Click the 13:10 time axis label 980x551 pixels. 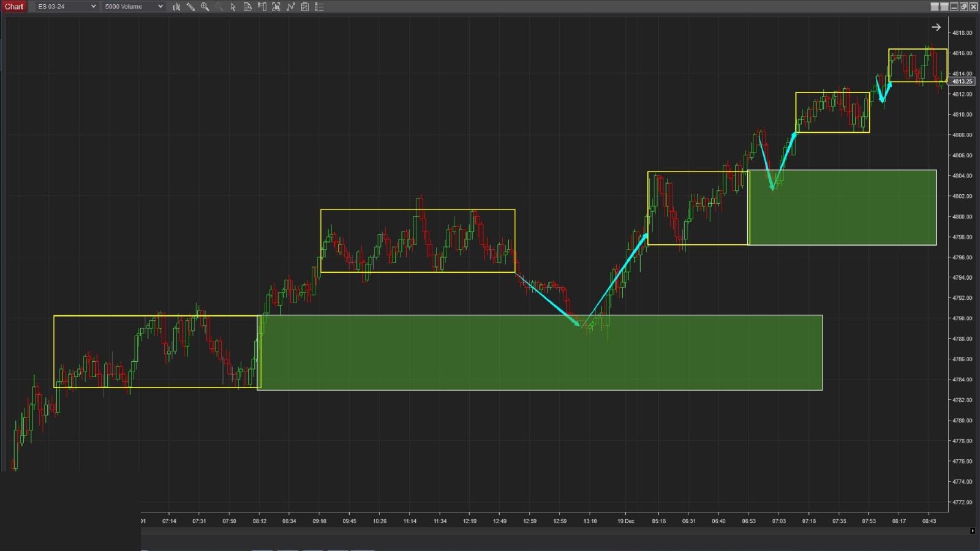pyautogui.click(x=590, y=522)
